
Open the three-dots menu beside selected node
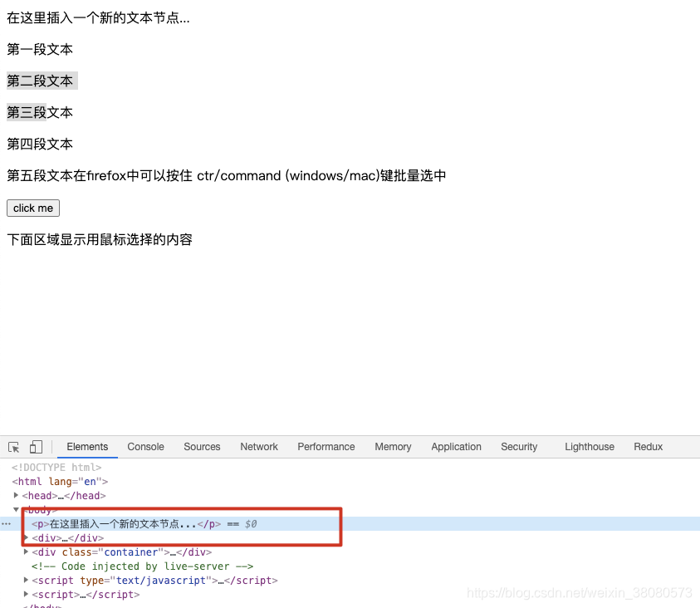7,523
